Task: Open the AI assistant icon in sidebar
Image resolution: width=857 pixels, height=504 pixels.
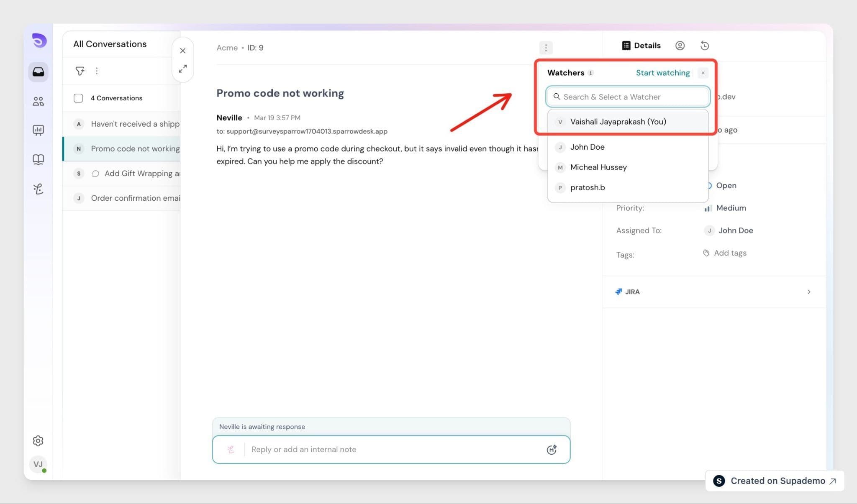Action: [x=38, y=189]
